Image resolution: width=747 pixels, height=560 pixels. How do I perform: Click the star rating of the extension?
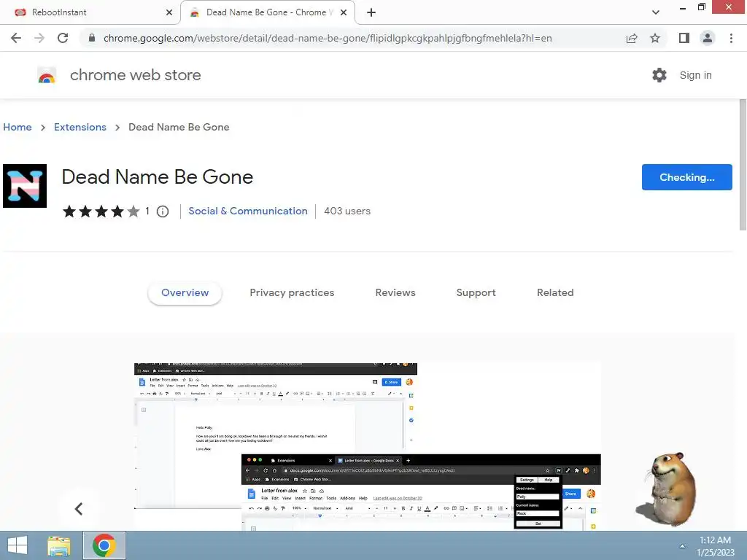[x=101, y=211]
